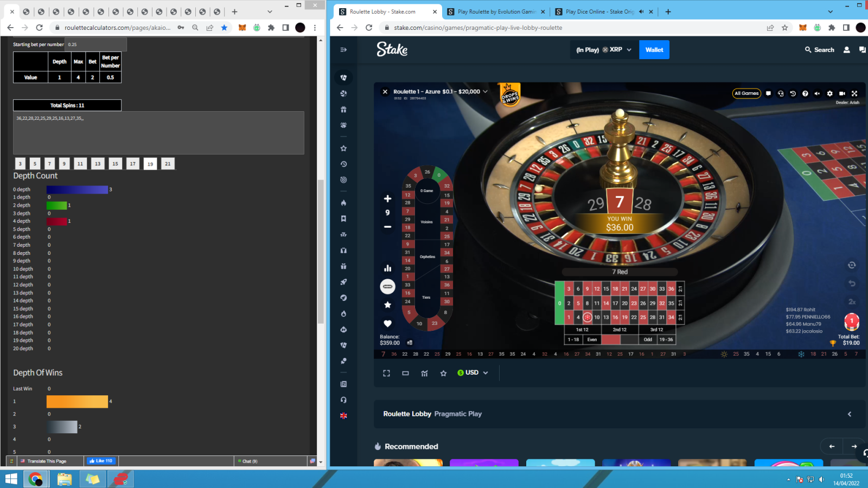Increase neighbours count with plus button
Image resolution: width=868 pixels, height=488 pixels.
tap(387, 198)
